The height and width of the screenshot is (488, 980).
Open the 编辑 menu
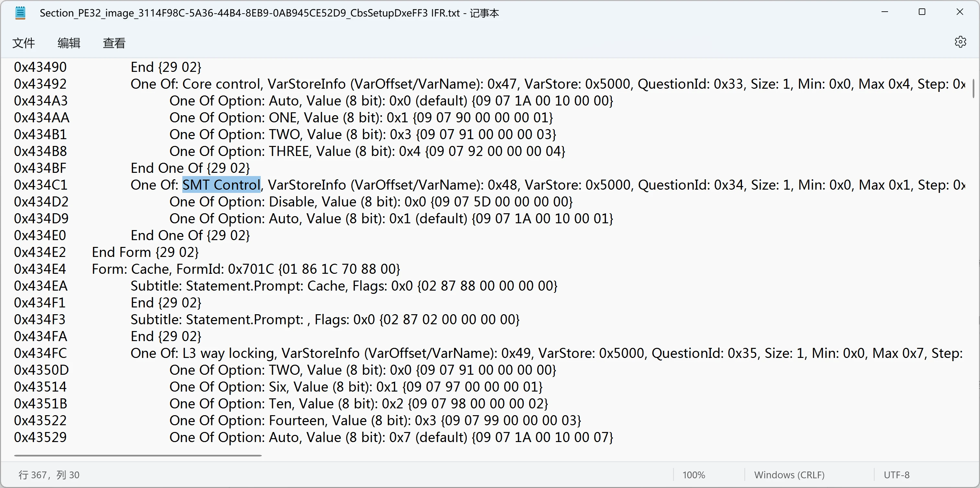point(69,43)
